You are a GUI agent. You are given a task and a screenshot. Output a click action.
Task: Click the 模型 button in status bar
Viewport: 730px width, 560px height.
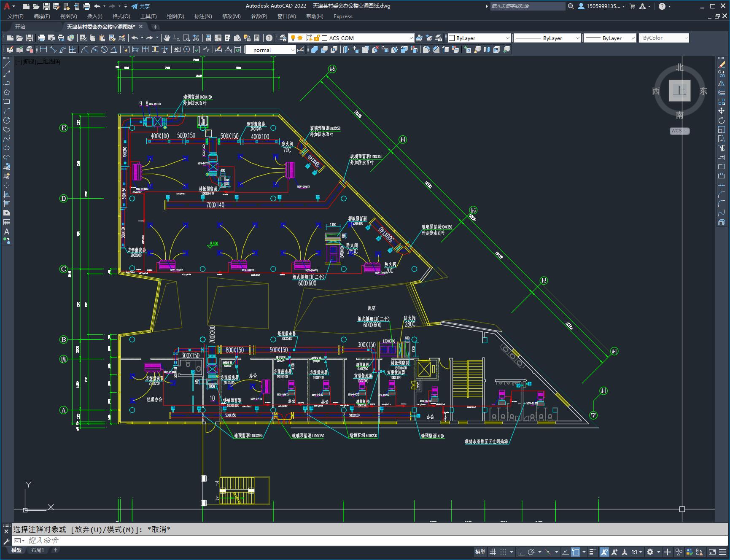[x=480, y=552]
